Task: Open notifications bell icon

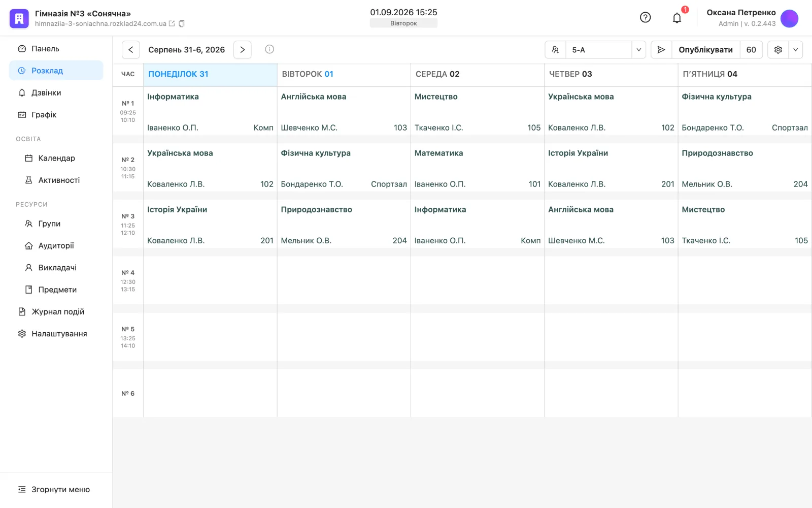Action: 677,18
